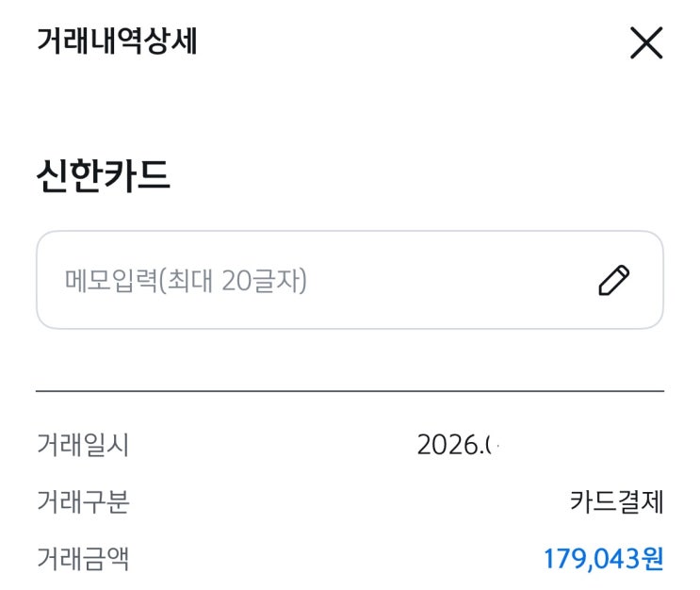Open the 거래금액 row showing 179,043원
This screenshot has height=590, width=700.
[x=350, y=559]
